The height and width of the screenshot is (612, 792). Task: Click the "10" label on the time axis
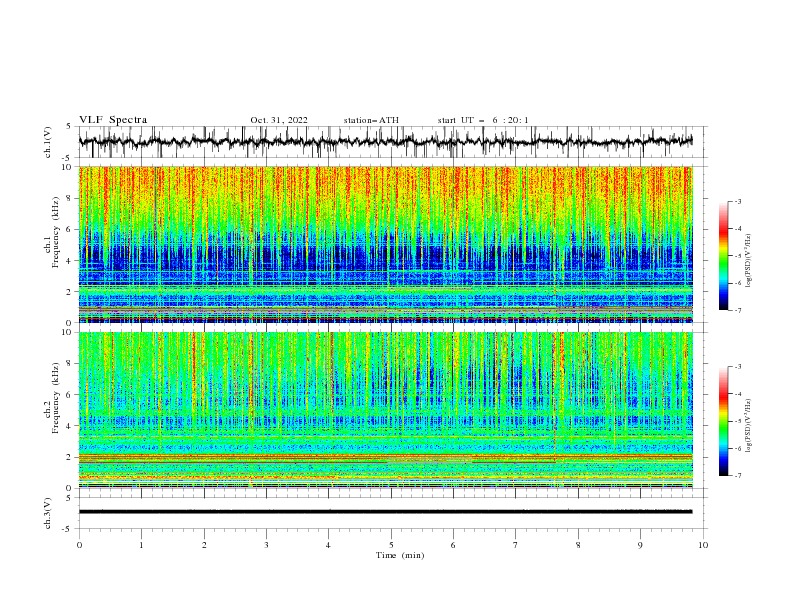703,545
